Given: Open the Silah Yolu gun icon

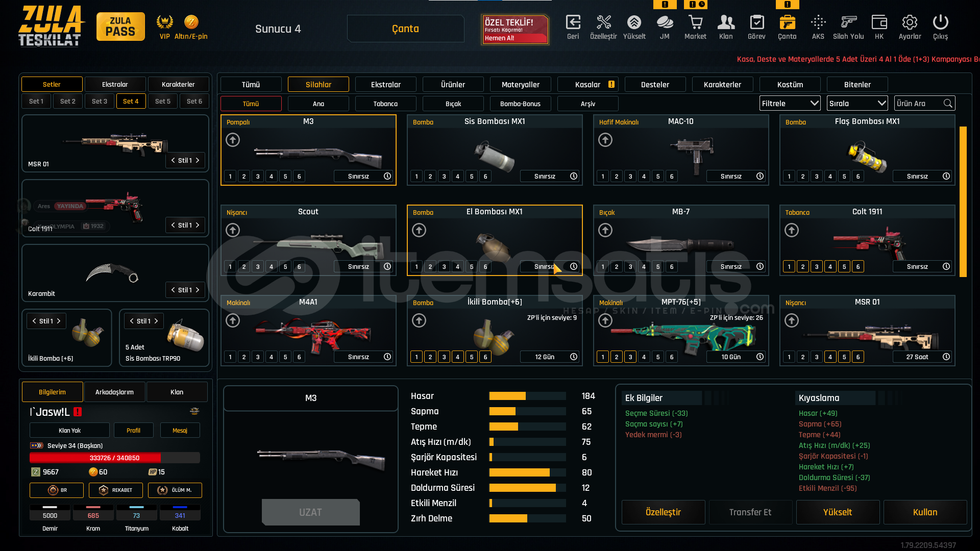Looking at the screenshot, I should (848, 23).
